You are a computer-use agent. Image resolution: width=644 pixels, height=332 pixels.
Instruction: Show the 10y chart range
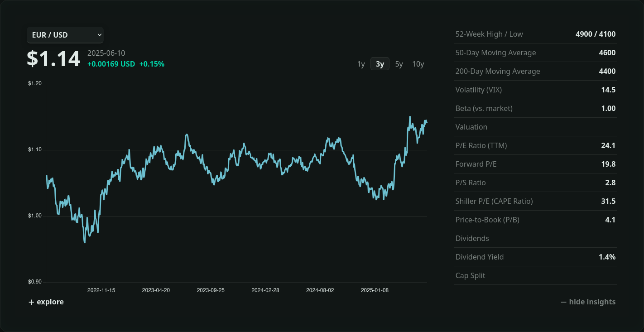418,64
